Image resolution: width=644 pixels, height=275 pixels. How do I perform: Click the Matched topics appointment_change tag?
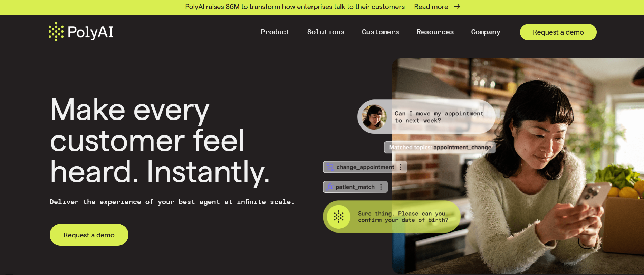coord(440,147)
